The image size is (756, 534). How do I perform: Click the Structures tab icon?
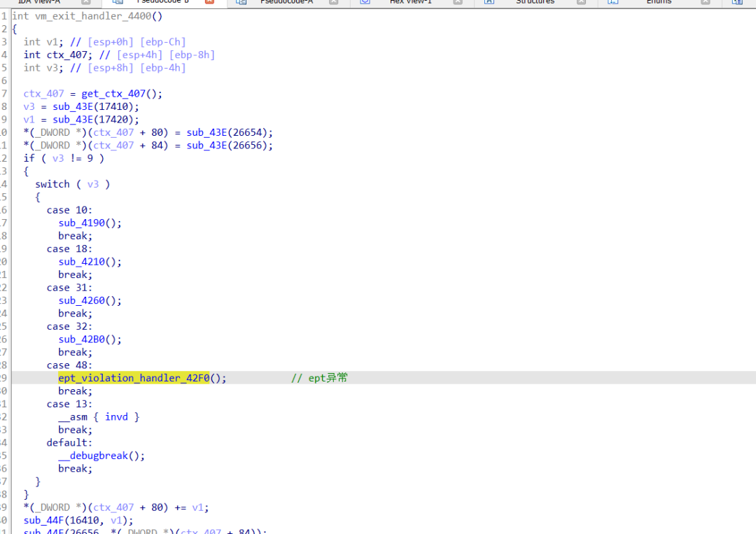point(489,2)
